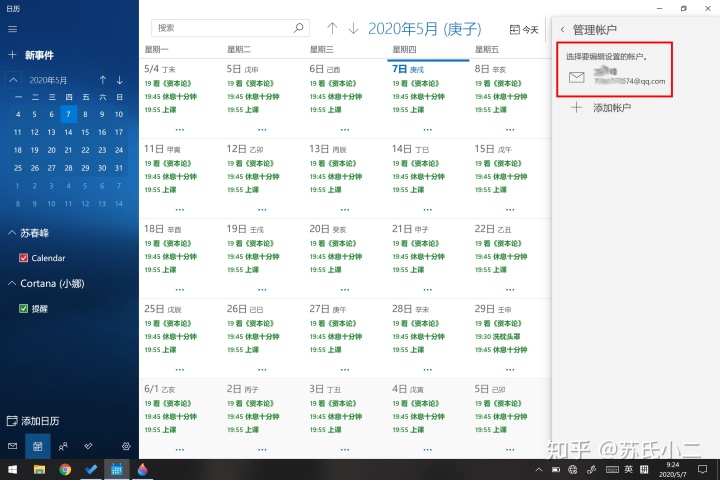Uncheck the 提醒 checkbox

[x=23, y=308]
